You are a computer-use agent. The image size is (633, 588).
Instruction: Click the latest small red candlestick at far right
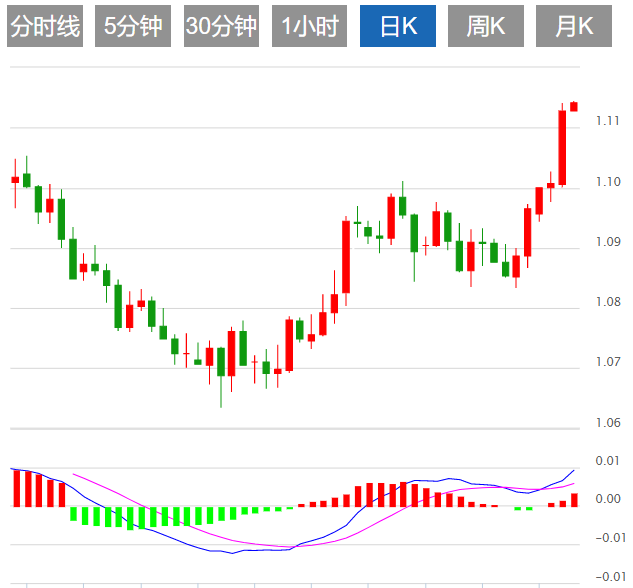tap(574, 107)
